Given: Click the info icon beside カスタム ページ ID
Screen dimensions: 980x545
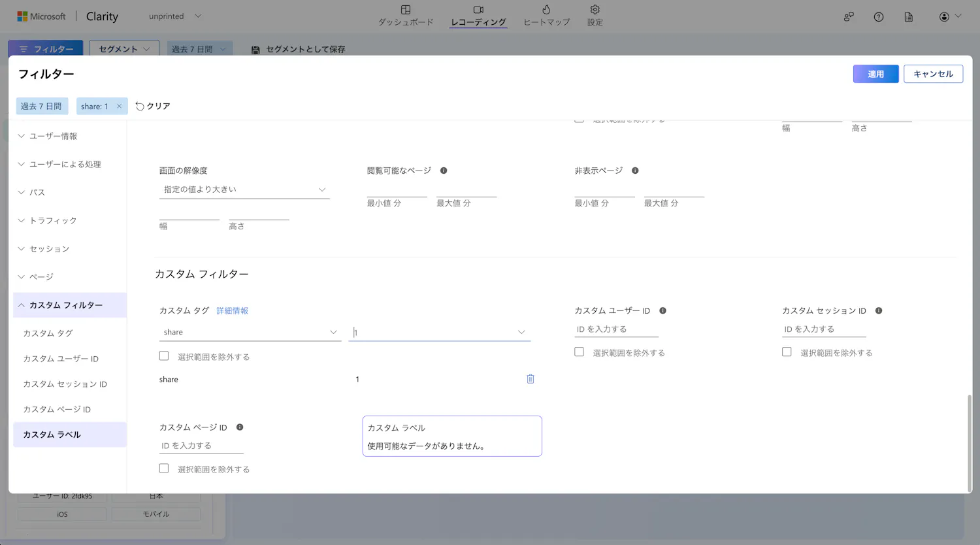Looking at the screenshot, I should click(x=240, y=427).
